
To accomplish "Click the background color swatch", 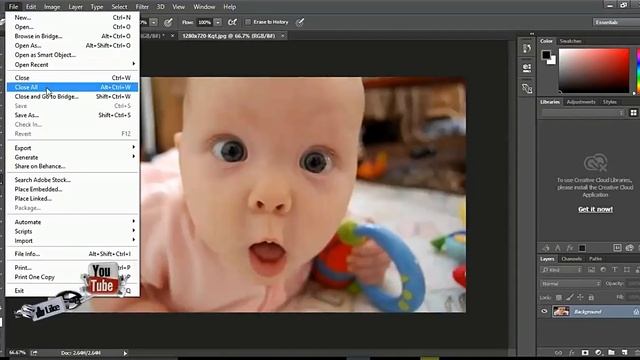I will pos(552,60).
